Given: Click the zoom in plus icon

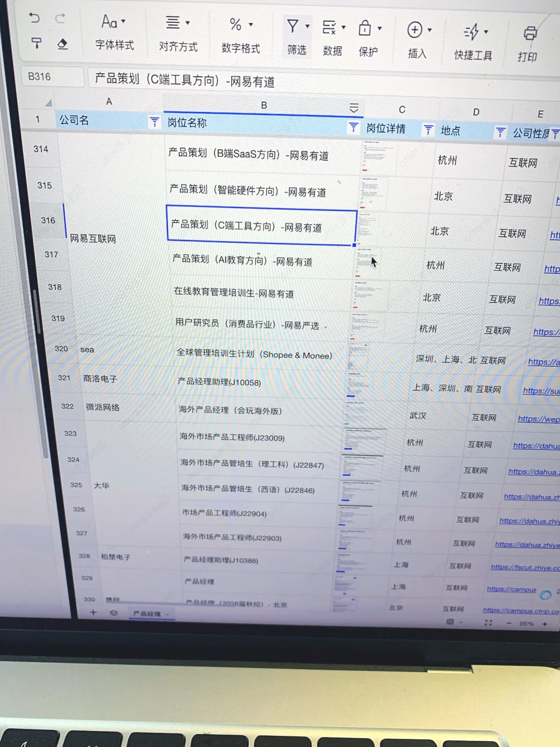Looking at the screenshot, I should pyautogui.click(x=545, y=624).
